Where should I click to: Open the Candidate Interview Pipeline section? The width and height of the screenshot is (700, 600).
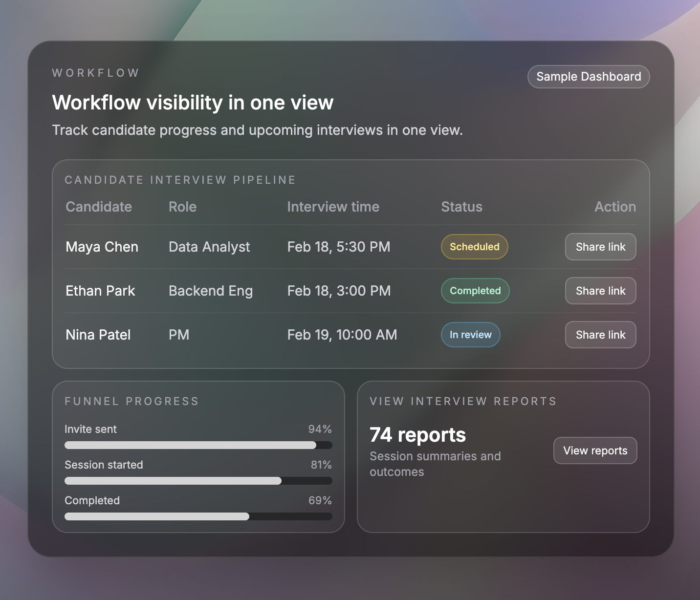coord(180,180)
